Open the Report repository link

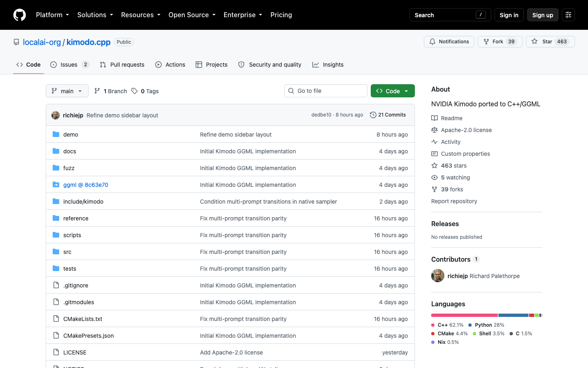(x=454, y=201)
